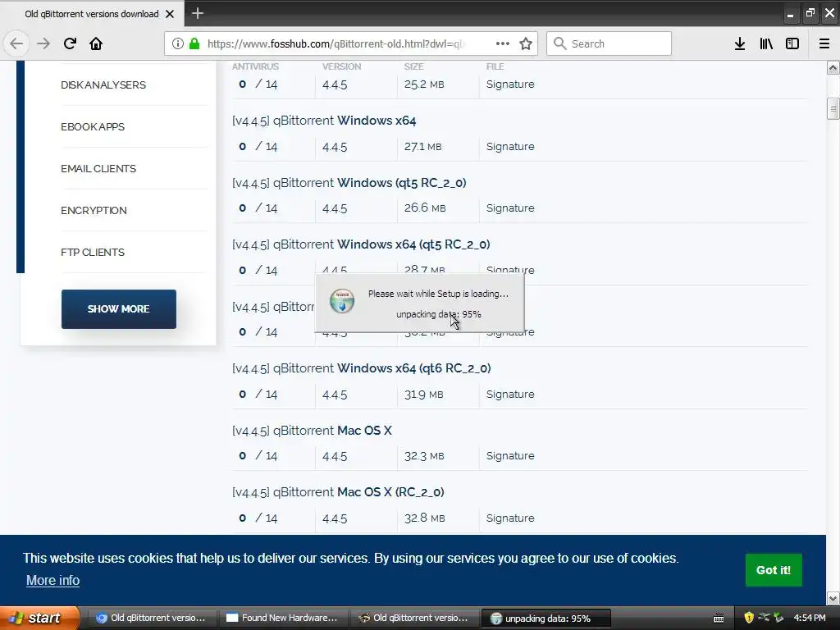Show site information icon in address bar
Screen dimensions: 840x630
click(178, 43)
